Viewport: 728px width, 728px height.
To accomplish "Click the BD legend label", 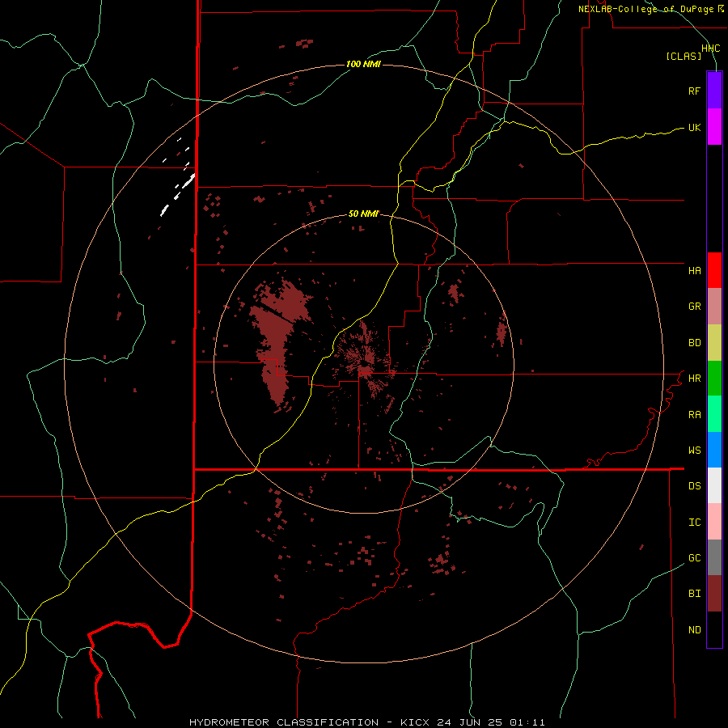I will [694, 343].
